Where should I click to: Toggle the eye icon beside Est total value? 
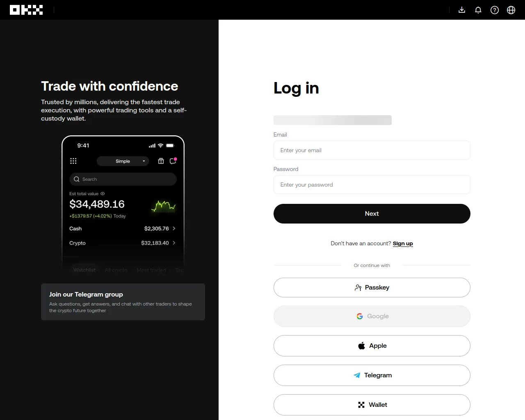[103, 194]
